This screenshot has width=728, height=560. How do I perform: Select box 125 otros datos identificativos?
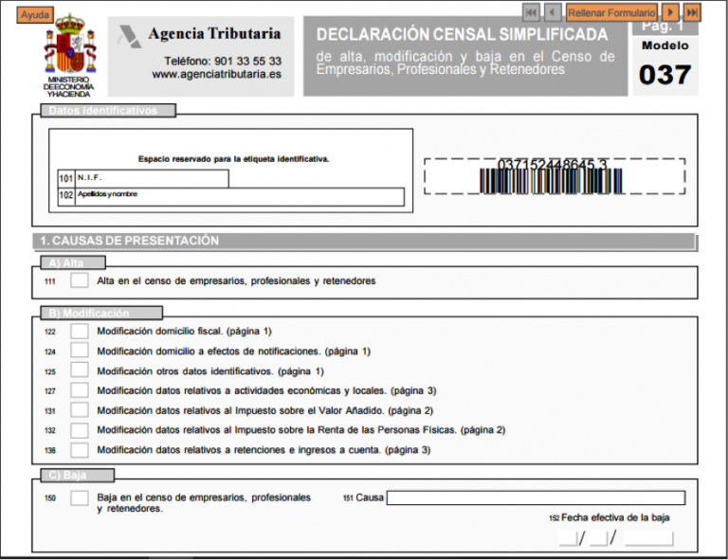pyautogui.click(x=80, y=370)
